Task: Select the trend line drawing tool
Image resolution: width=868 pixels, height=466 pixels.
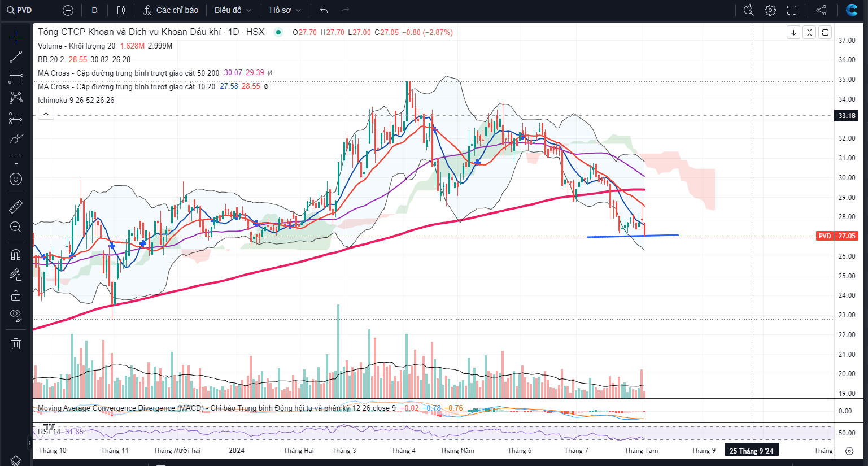Action: (16, 57)
